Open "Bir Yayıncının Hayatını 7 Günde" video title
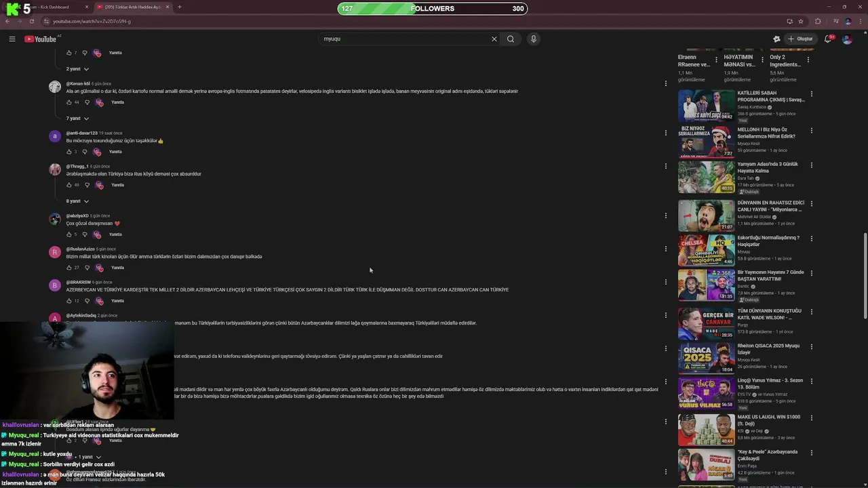Image resolution: width=868 pixels, height=488 pixels. click(770, 276)
